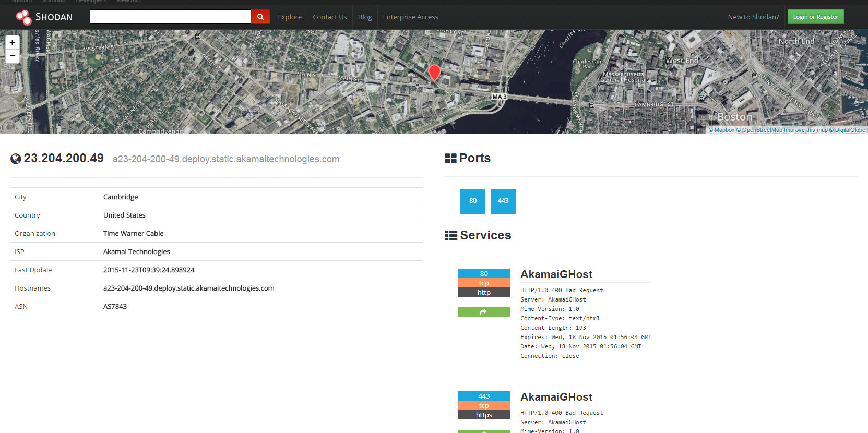Click the New to Shodan? text
This screenshot has width=868, height=433.
[x=753, y=17]
